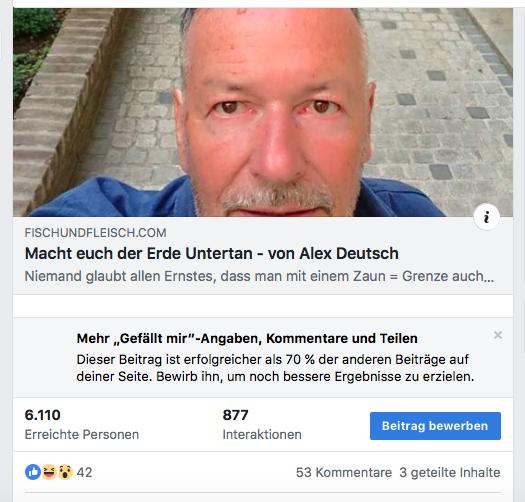Click the 'Beitrag bewerben' button
The image size is (525, 502).
coord(435,426)
